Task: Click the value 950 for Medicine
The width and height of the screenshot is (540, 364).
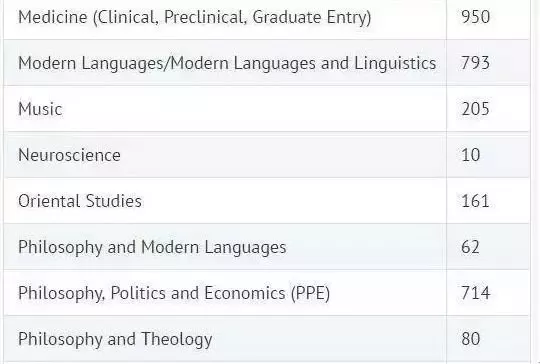Action: point(475,17)
